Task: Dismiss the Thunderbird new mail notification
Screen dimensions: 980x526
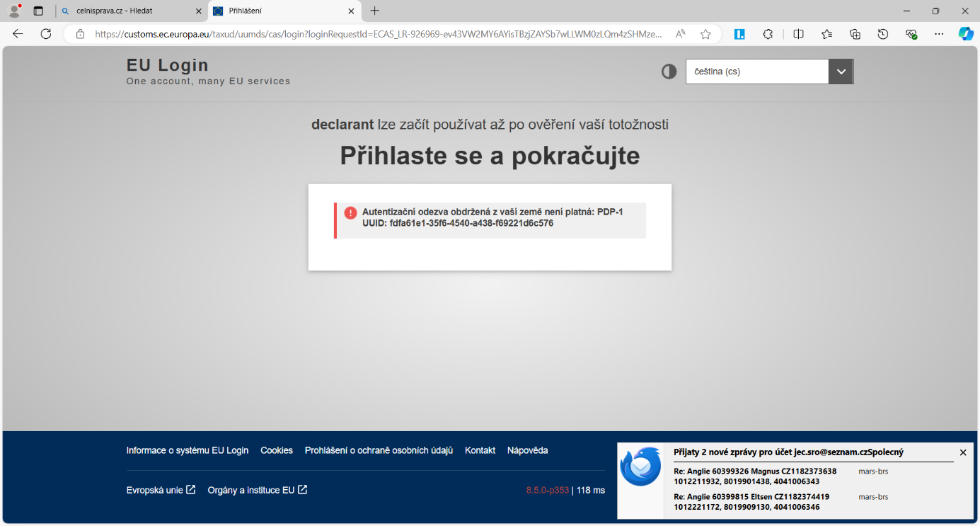Action: (962, 452)
